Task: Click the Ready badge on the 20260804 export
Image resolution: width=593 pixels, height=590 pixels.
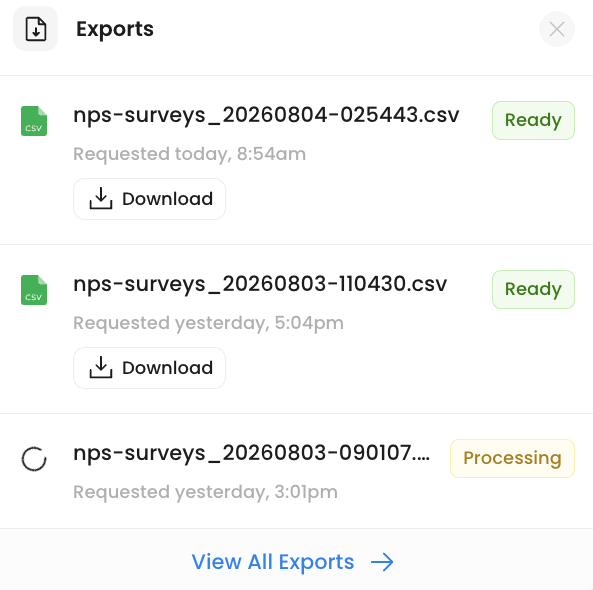Action: point(533,120)
